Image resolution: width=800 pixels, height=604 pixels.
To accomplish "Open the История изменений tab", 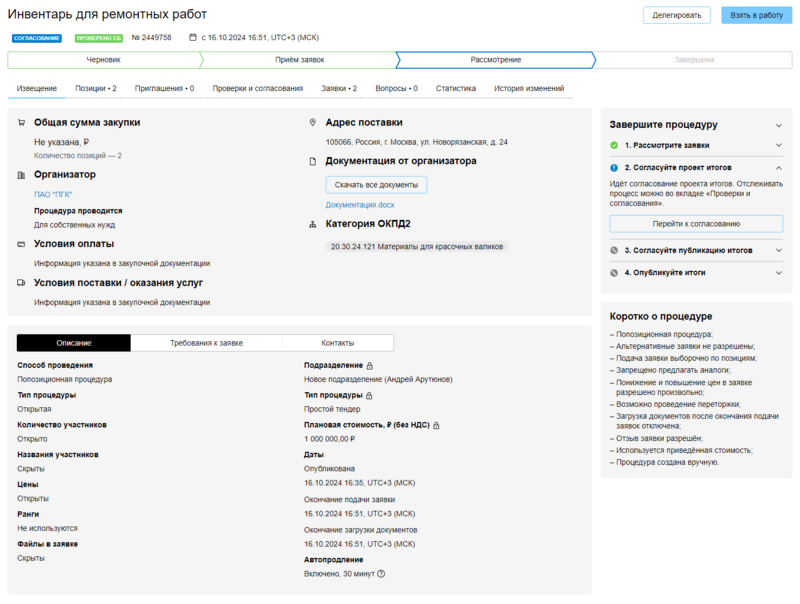I will point(529,89).
